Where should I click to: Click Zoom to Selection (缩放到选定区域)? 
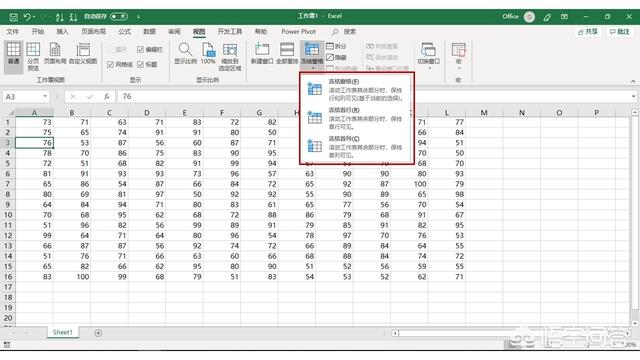[x=230, y=56]
